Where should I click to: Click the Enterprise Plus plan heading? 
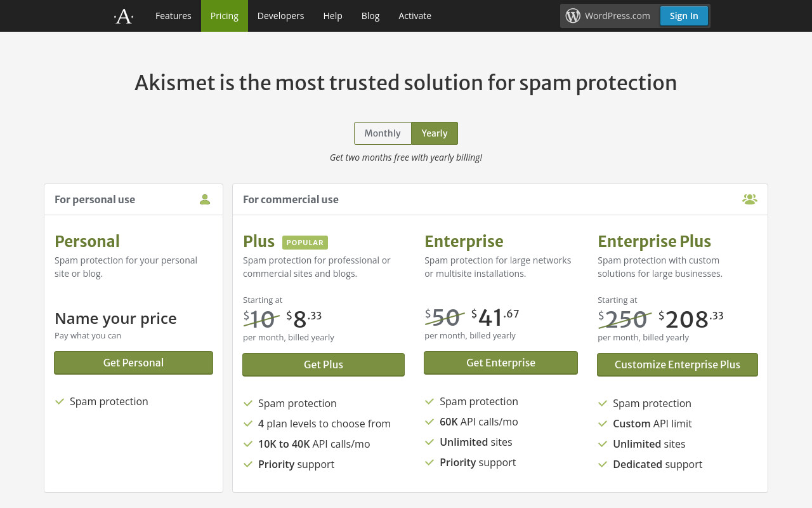[654, 241]
